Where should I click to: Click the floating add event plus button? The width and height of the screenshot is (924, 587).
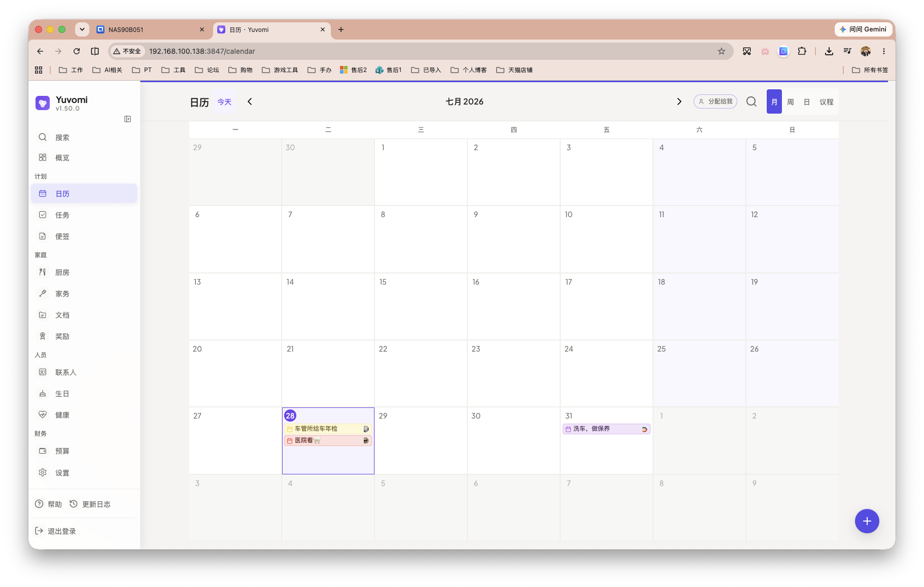pos(867,521)
